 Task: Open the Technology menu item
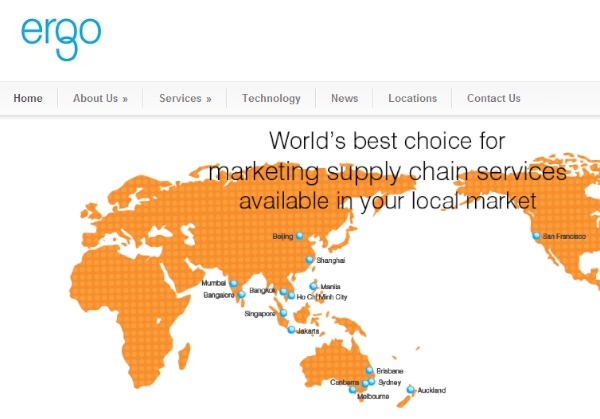click(271, 98)
